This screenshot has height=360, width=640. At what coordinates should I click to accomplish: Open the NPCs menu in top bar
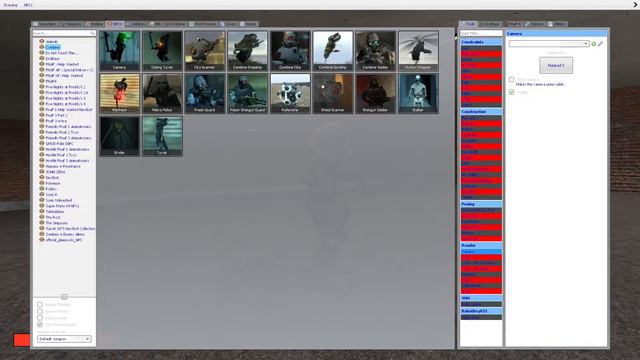click(x=28, y=5)
